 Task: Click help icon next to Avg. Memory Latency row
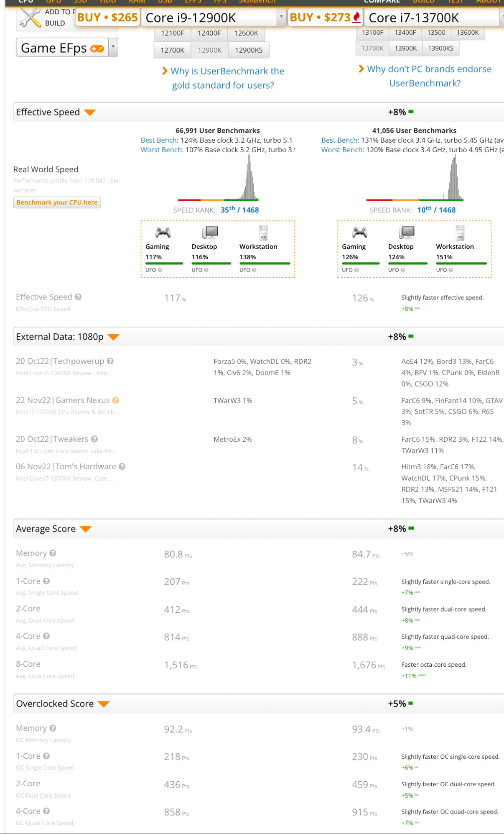point(53,553)
